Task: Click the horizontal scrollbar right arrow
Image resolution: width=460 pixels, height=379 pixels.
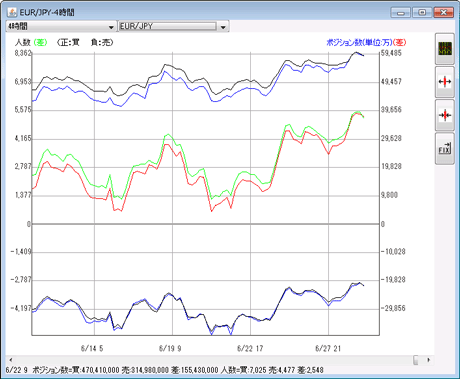Action: pos(429,360)
